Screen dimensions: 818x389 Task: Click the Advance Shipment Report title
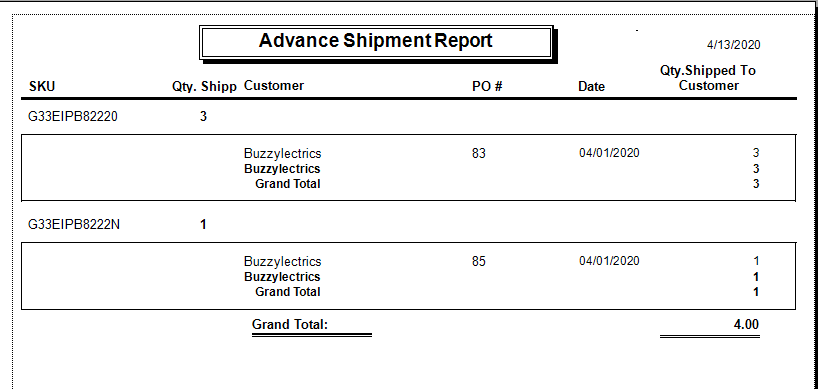(x=375, y=41)
